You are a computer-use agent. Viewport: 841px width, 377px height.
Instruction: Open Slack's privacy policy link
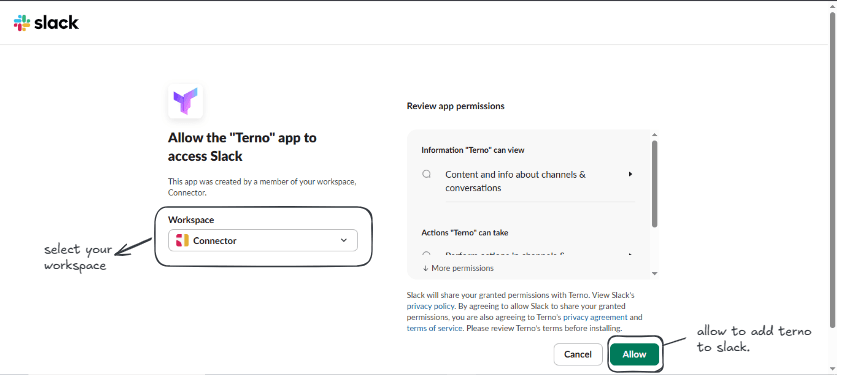point(431,306)
